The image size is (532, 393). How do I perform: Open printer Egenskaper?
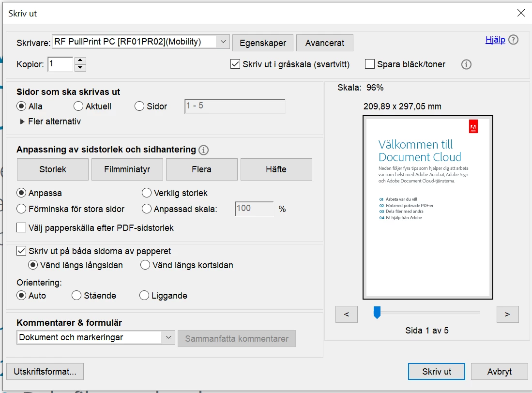click(x=263, y=43)
